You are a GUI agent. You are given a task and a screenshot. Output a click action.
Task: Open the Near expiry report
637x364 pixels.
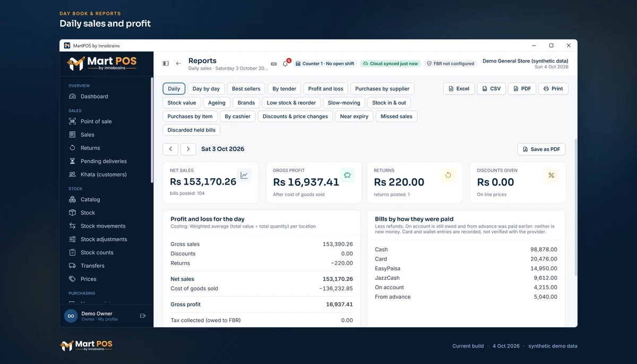pyautogui.click(x=354, y=116)
